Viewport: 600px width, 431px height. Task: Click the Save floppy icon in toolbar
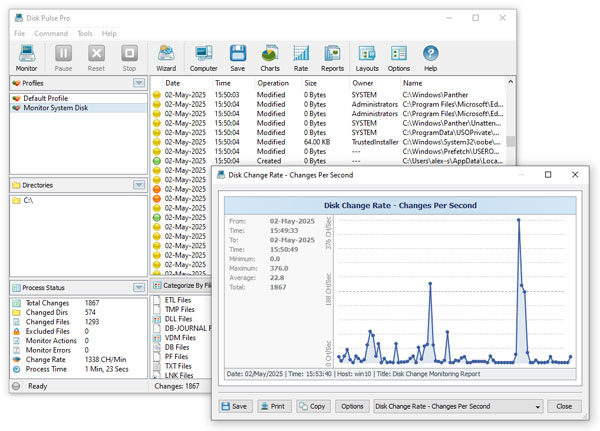pos(238,58)
